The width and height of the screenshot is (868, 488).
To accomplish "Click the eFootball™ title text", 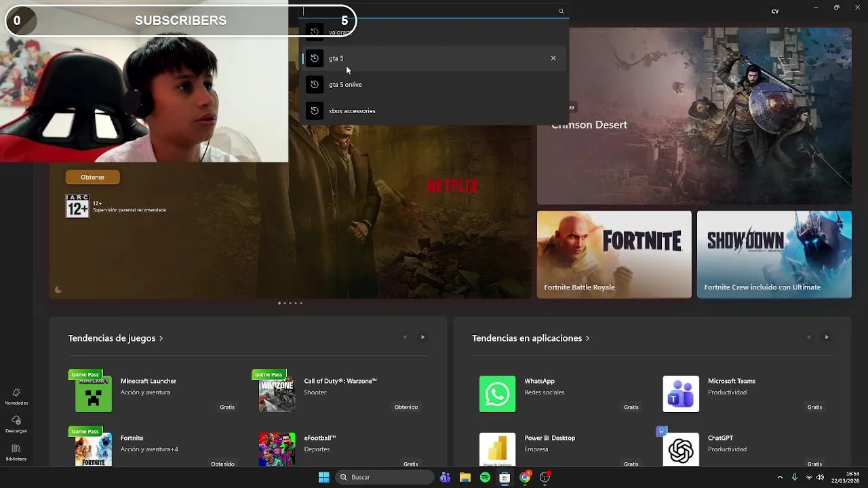I will click(320, 438).
